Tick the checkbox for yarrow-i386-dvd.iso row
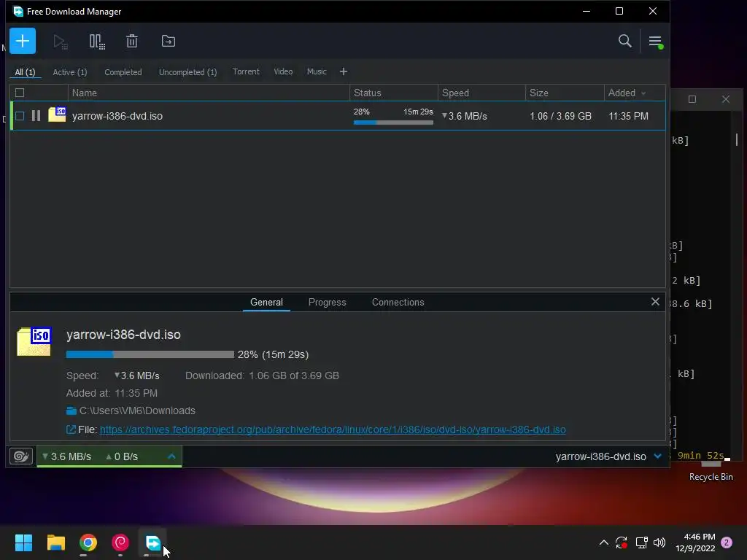Viewport: 747px width, 560px height. [x=20, y=116]
